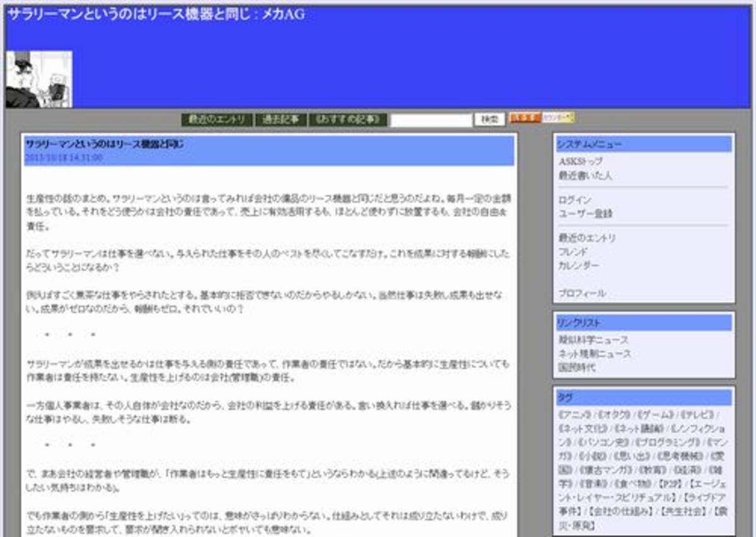This screenshot has width=756, height=537.
Task: View the プロフィール page link
Action: tap(582, 293)
